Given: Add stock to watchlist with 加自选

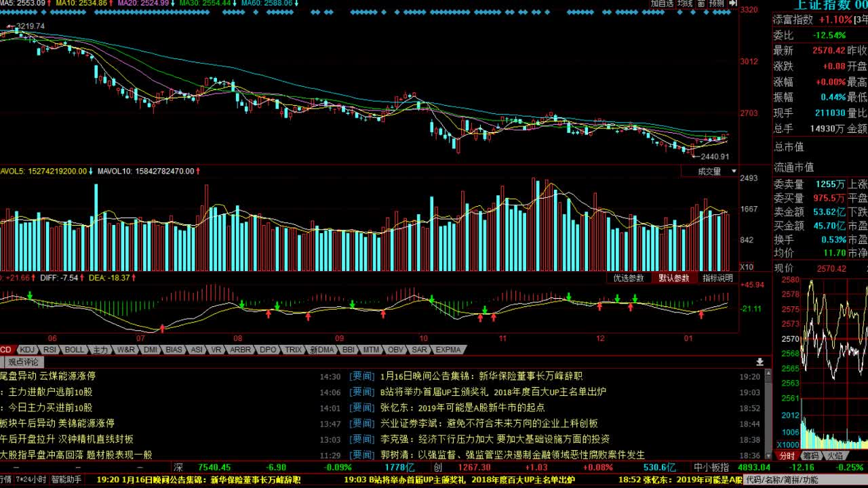Looking at the screenshot, I should pos(662,3).
